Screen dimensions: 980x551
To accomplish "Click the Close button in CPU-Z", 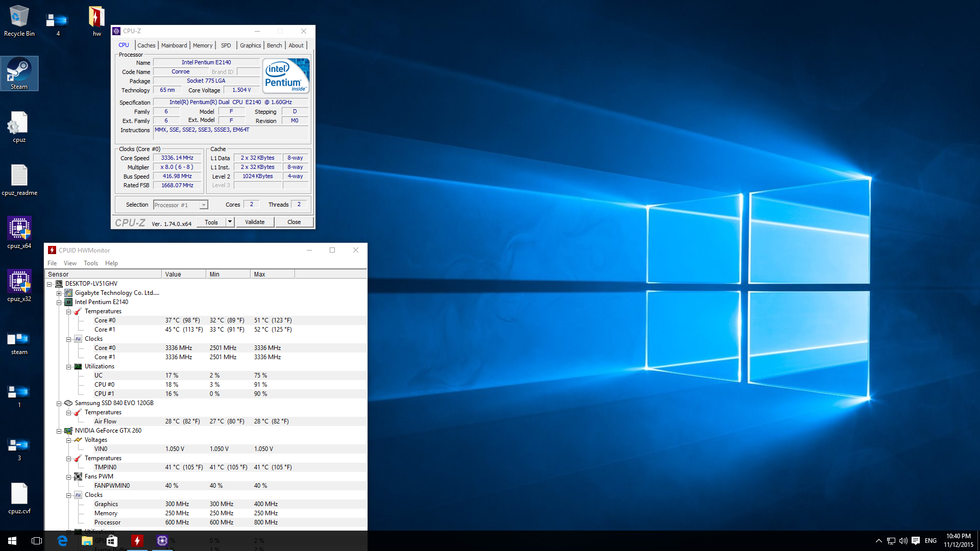I will click(294, 222).
